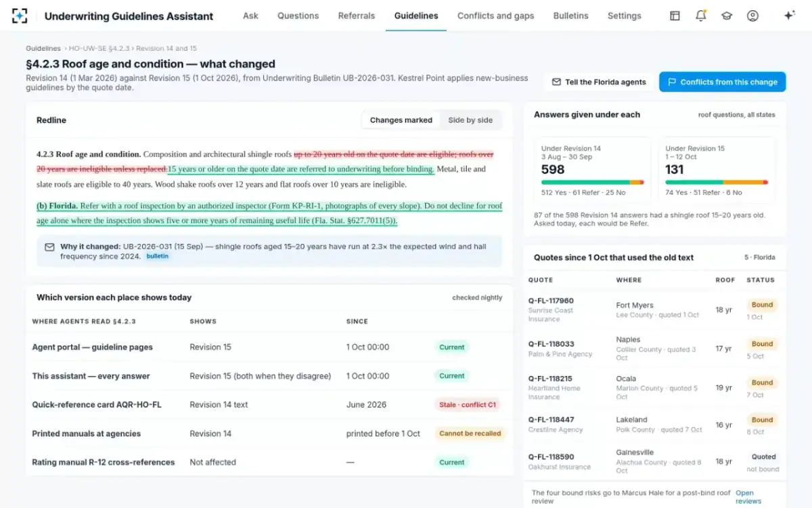
Task: Switch to the Referrals tab
Action: [357, 16]
